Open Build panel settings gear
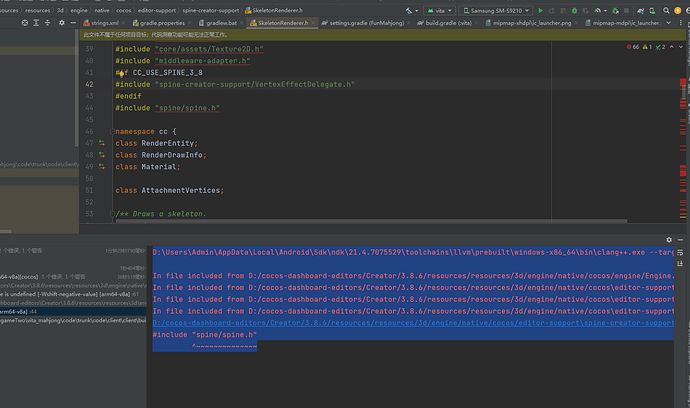 (669, 240)
